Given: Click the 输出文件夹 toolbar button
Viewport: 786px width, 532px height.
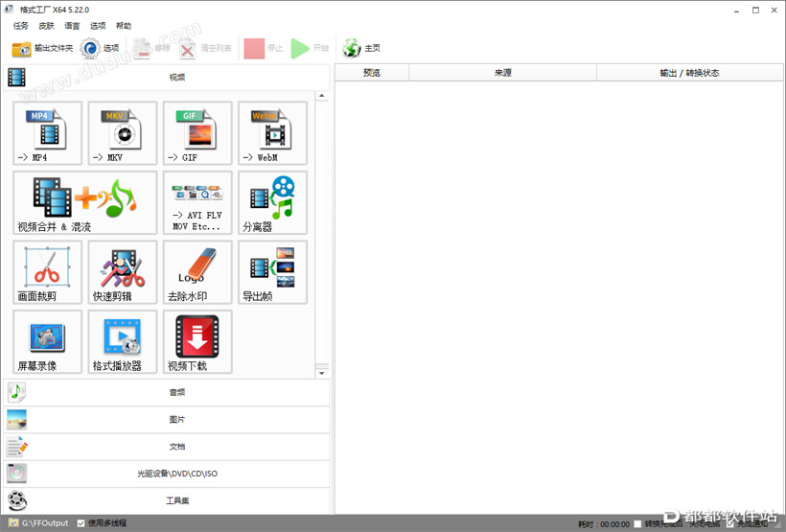Looking at the screenshot, I should click(x=42, y=48).
